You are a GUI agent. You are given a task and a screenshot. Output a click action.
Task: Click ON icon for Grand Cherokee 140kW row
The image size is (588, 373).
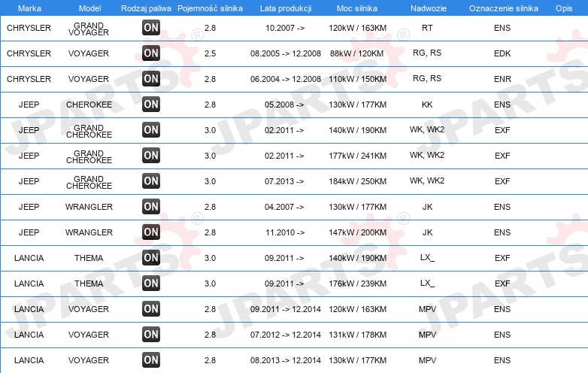tap(151, 129)
